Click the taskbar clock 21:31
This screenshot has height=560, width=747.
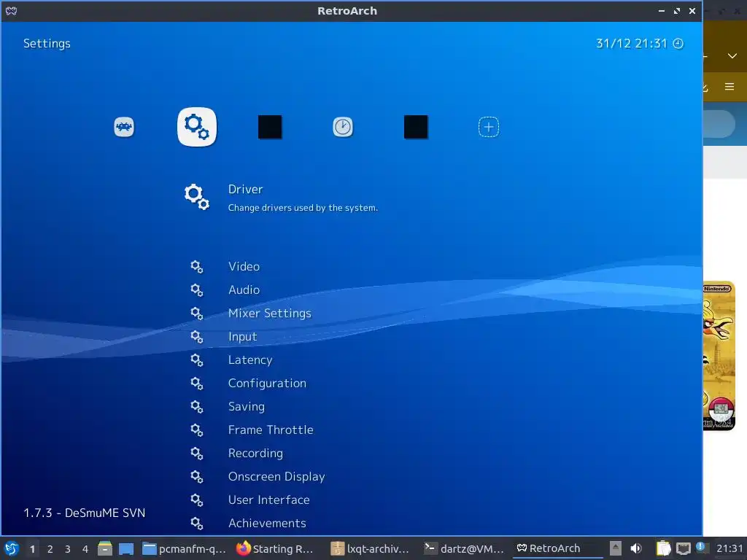(729, 549)
